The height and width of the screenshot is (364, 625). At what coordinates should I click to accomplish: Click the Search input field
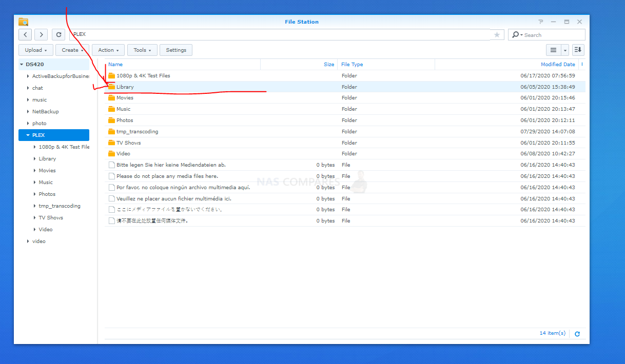pyautogui.click(x=553, y=35)
